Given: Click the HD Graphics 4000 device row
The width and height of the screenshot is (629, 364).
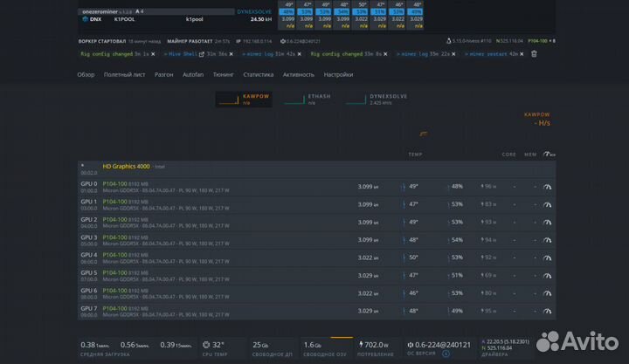Looking at the screenshot, I should tap(316, 168).
